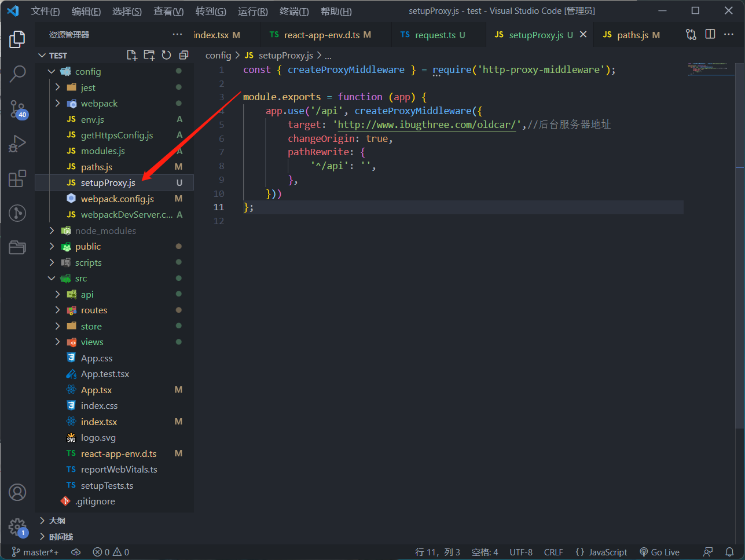Expand the scripts folder
The width and height of the screenshot is (745, 560).
coord(52,262)
